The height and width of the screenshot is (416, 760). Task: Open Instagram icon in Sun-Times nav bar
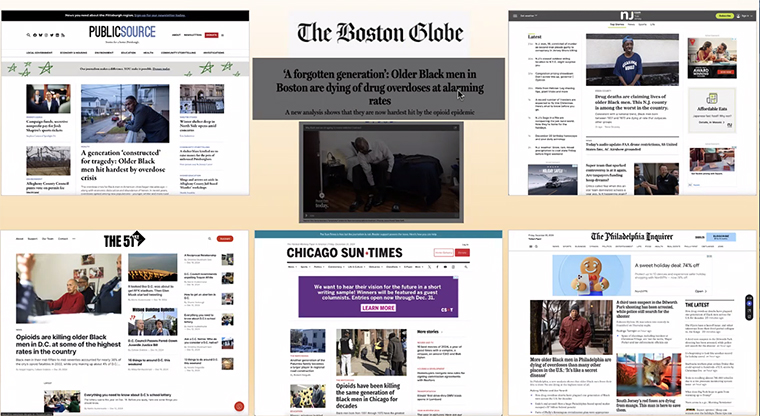(x=453, y=267)
